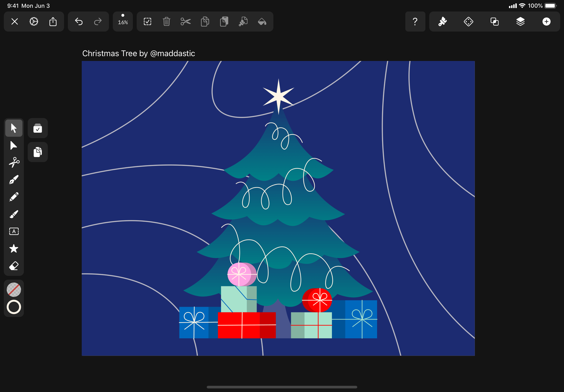The image size is (564, 392).
Task: Tap the paste style brush-clipboard icon
Action: coord(243,22)
